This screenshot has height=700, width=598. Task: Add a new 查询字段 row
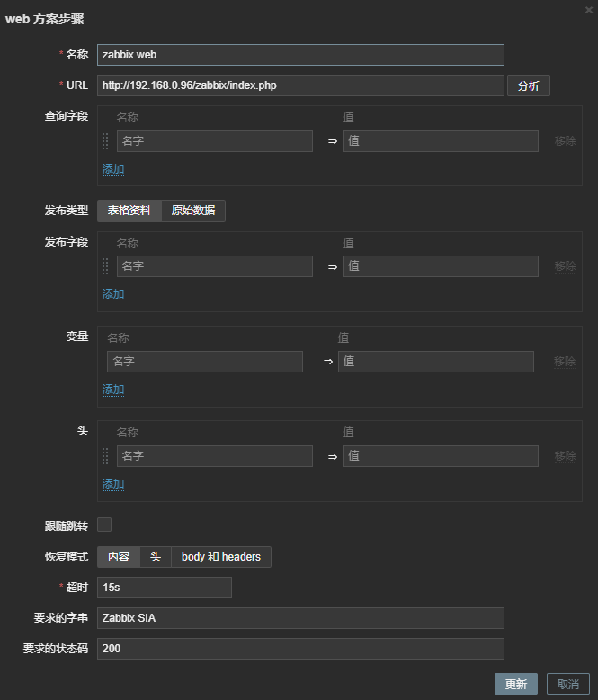[x=113, y=169]
